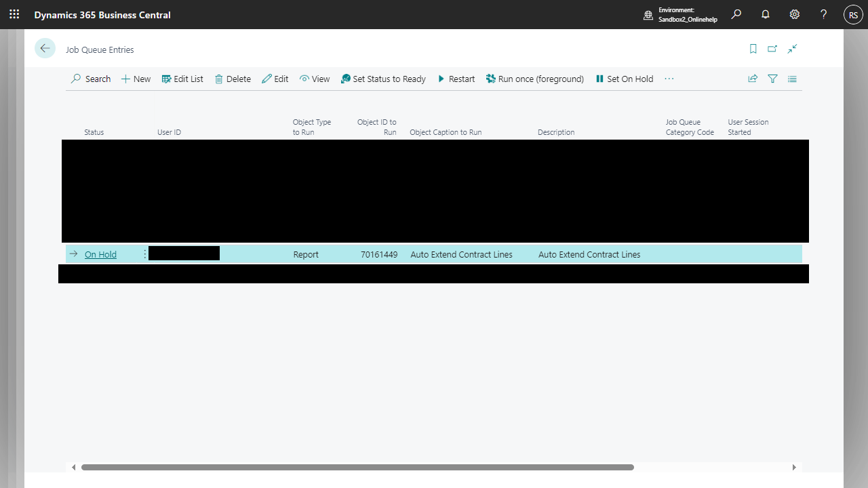Open the notifications bell
Image resolution: width=868 pixels, height=488 pixels.
point(766,14)
